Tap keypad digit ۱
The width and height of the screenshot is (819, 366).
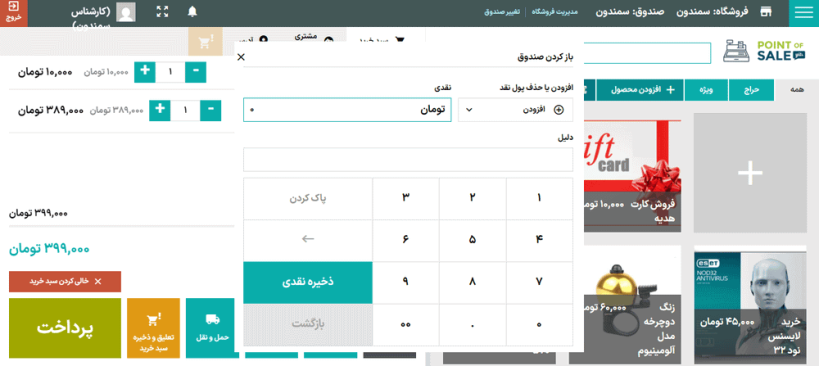[x=539, y=198]
